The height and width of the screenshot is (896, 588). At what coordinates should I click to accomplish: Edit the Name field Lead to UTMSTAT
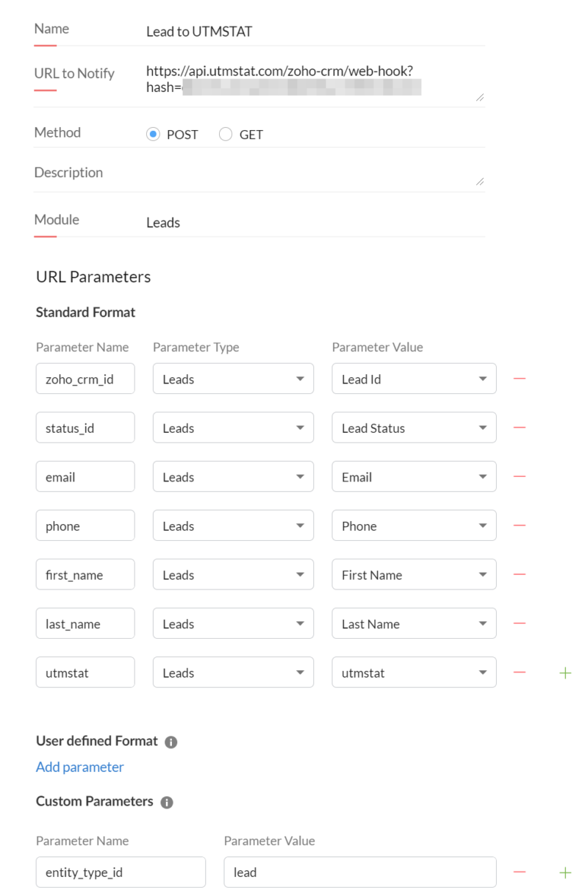[x=312, y=32]
